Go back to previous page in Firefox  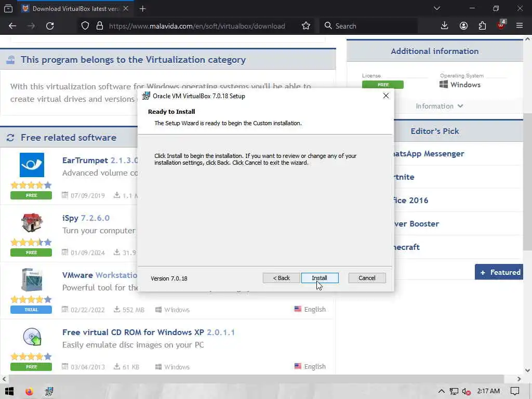tap(12, 26)
